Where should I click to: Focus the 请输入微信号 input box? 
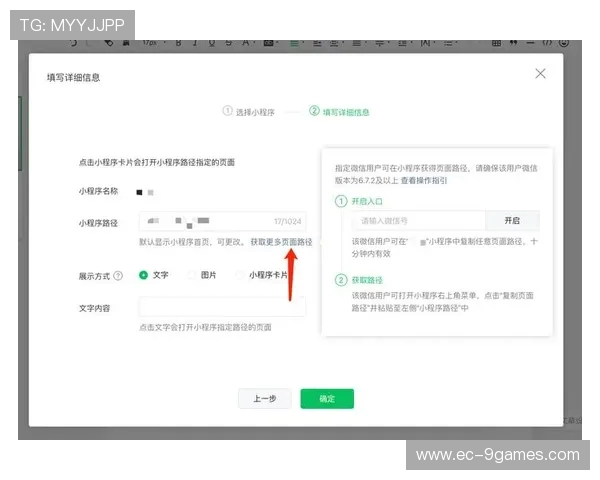pos(419,220)
